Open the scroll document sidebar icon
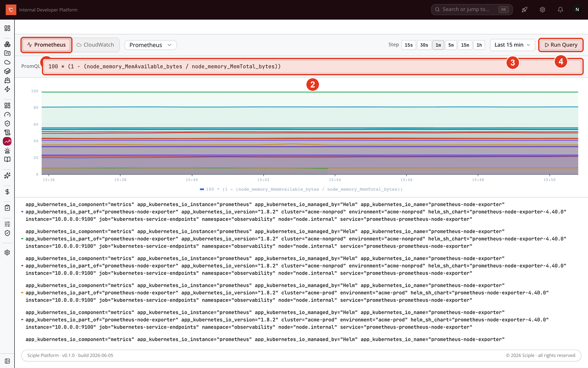This screenshot has height=368, width=588. 7,132
